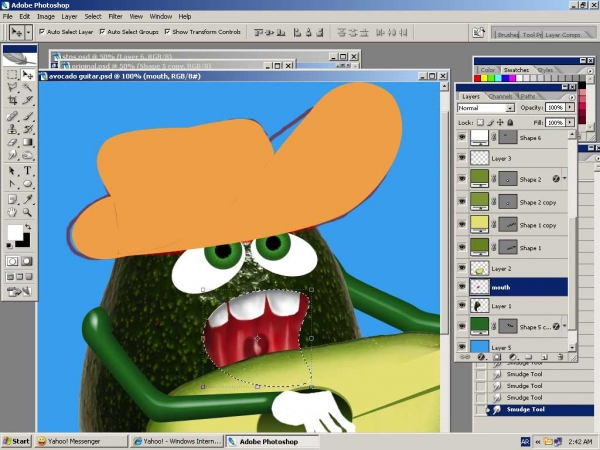This screenshot has height=450, width=600.
Task: Hide the mouth layer via eye icon
Action: tap(462, 287)
